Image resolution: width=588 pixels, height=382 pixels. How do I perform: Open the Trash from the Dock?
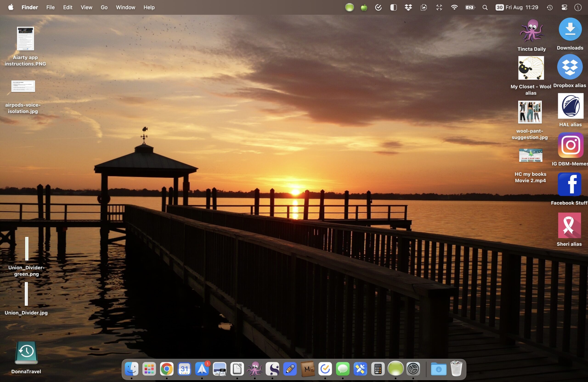[x=456, y=369]
